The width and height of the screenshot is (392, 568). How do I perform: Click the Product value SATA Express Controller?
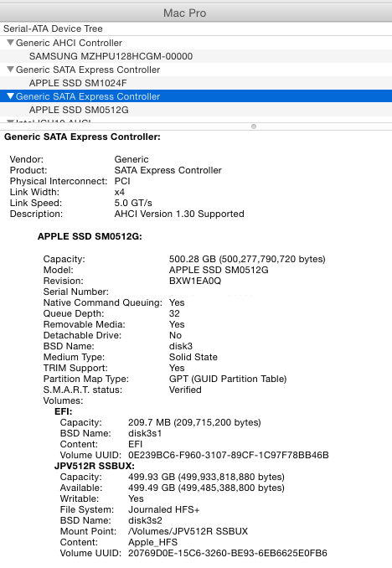pyautogui.click(x=168, y=170)
